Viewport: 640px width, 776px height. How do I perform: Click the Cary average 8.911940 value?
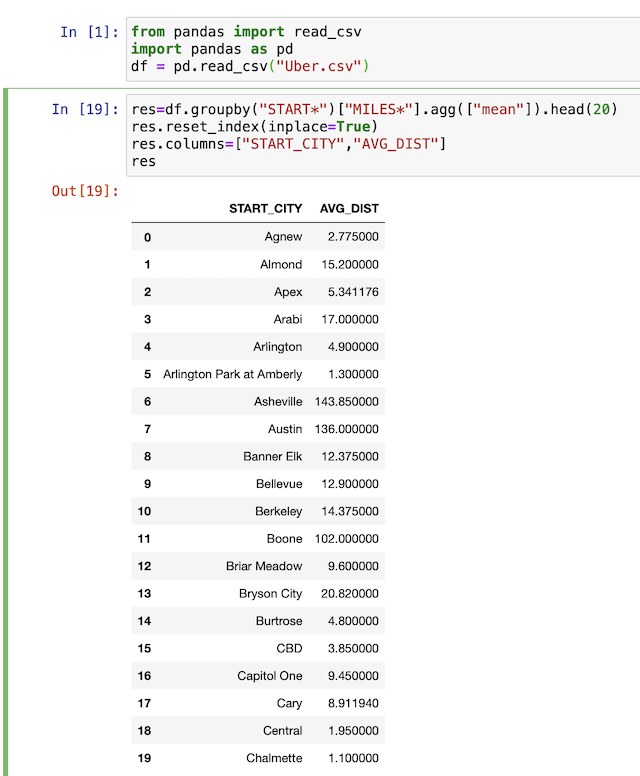353,703
